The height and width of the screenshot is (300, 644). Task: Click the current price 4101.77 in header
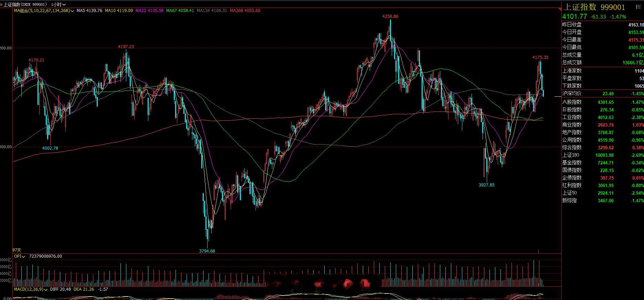[x=575, y=17]
